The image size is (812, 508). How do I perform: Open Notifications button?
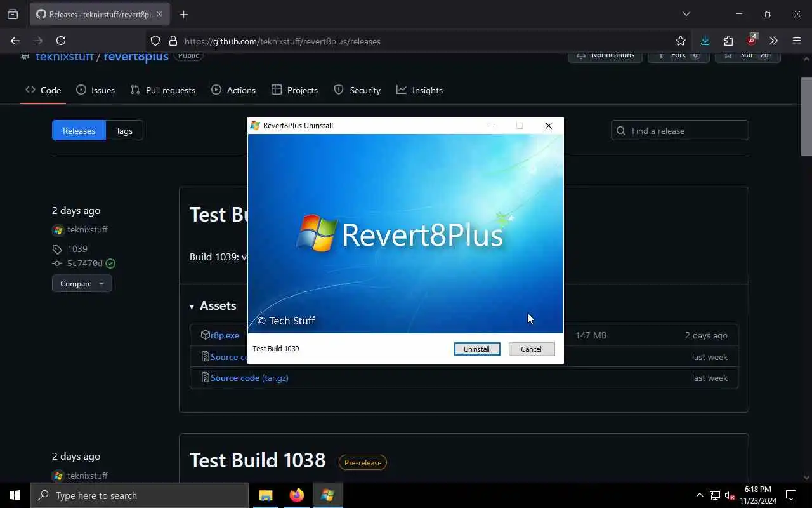point(605,55)
